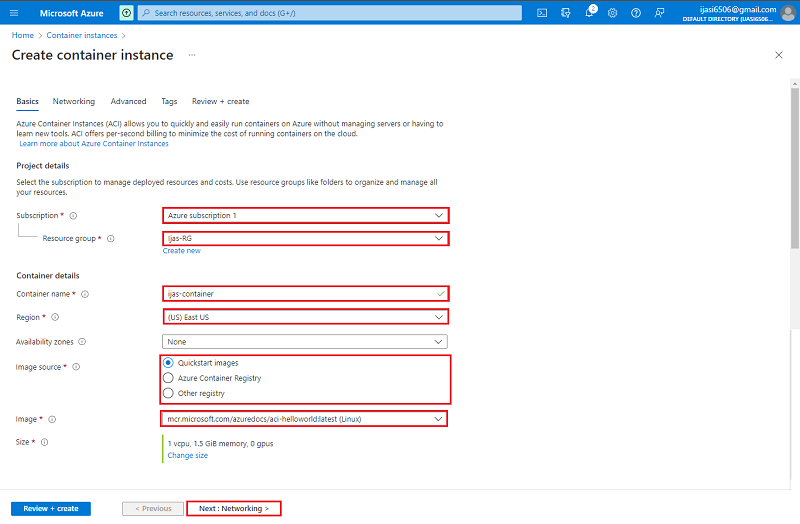Show info tooltip for Image source

tap(76, 367)
